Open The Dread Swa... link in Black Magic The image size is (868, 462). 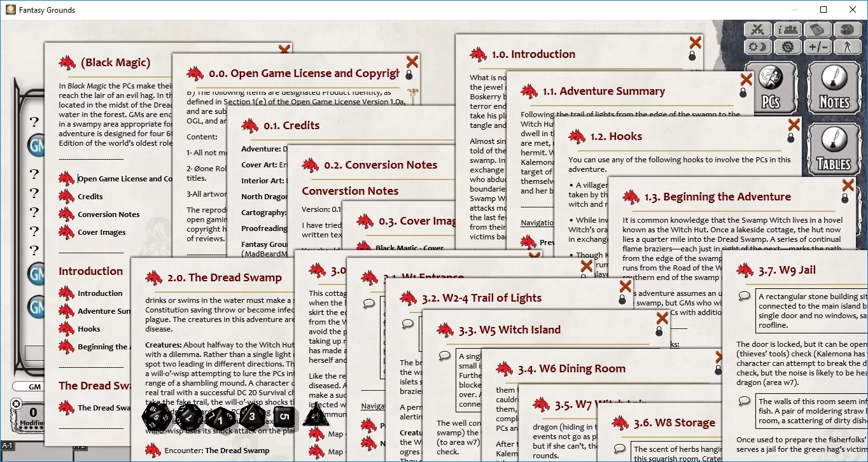104,408
